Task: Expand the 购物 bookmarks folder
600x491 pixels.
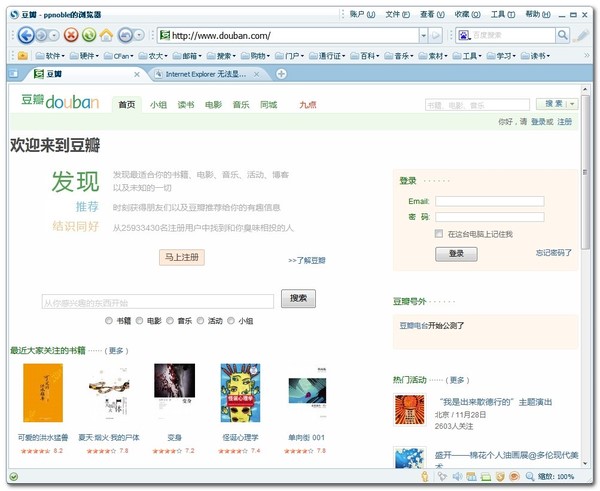Action: (255, 56)
